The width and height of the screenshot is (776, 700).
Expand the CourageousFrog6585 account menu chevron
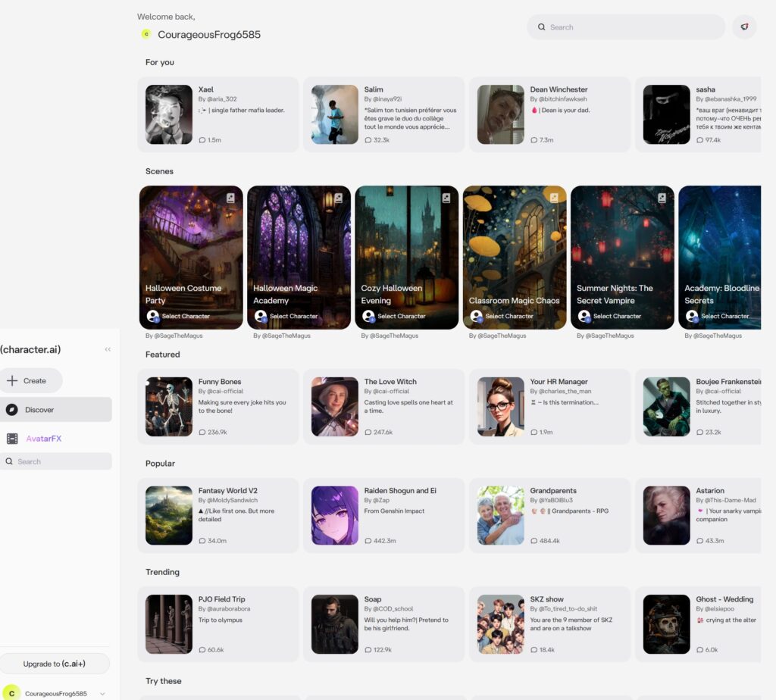coord(102,693)
